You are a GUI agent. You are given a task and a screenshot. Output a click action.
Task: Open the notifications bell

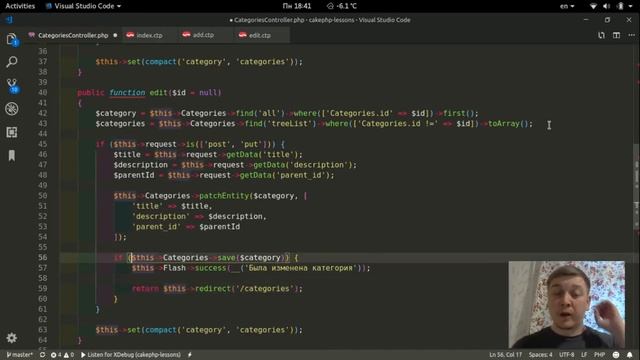(630, 355)
